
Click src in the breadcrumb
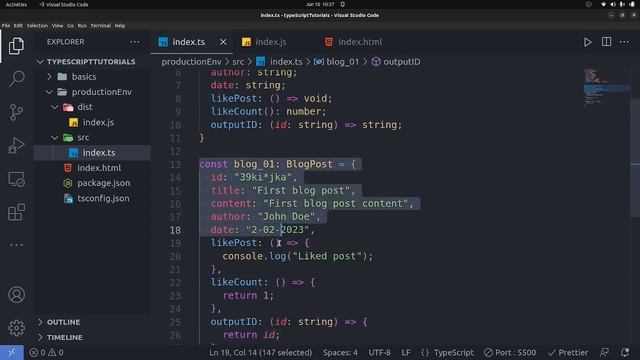pos(238,62)
